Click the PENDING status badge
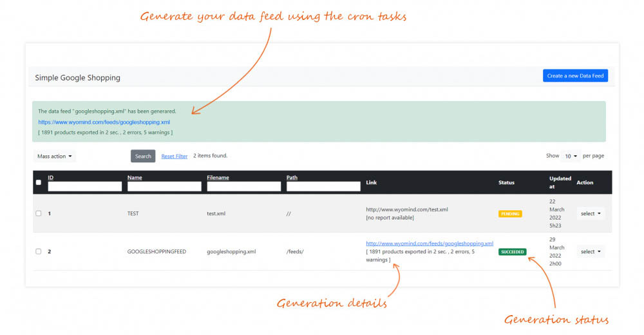Image resolution: width=644 pixels, height=335 pixels. tap(510, 214)
